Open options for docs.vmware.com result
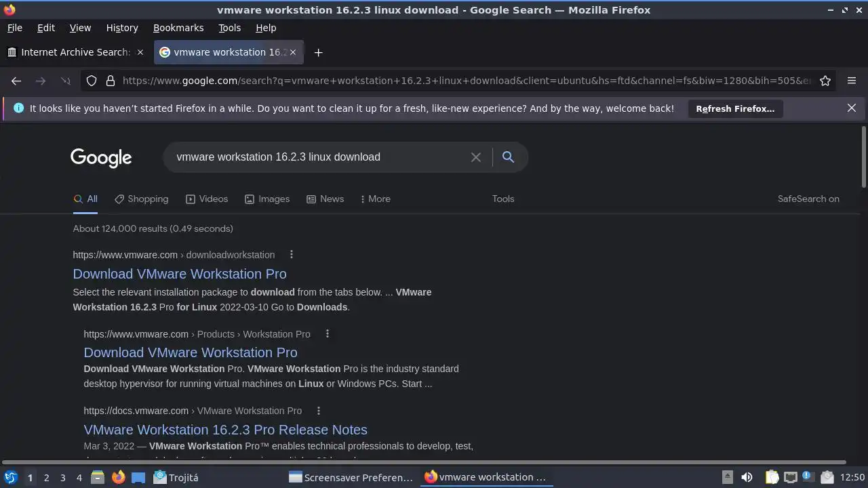868x488 pixels. 318,411
